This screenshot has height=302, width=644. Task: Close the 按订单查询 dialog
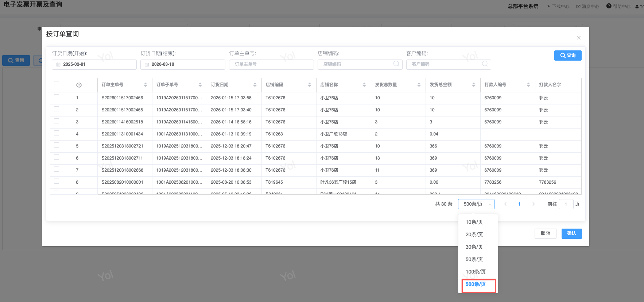tap(579, 38)
